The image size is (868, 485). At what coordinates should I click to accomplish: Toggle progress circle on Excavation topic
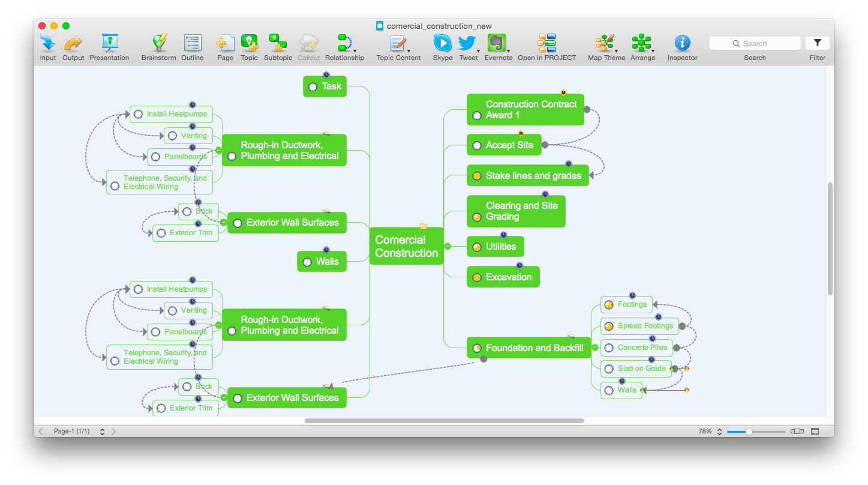477,277
